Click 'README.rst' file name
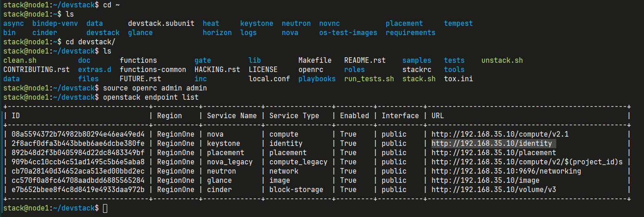 click(x=365, y=60)
